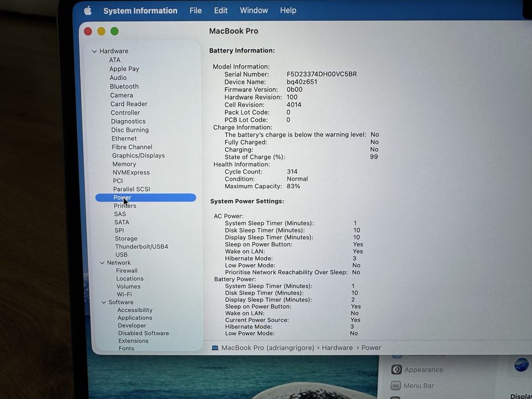Select Camera in the sidebar
532x399 pixels.
pos(121,95)
